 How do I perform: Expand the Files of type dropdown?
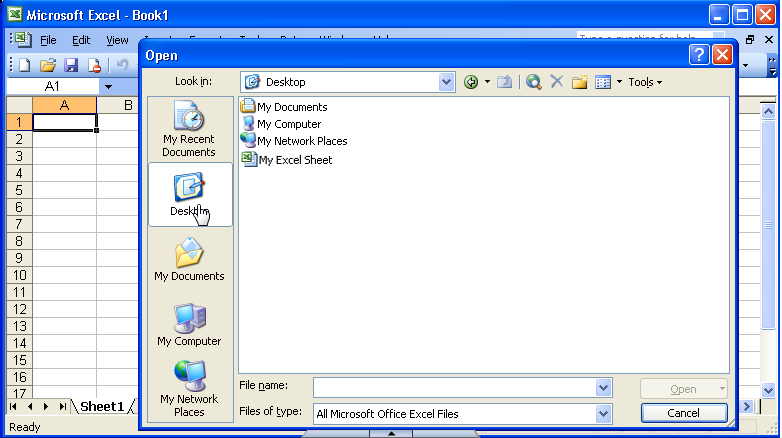(603, 413)
